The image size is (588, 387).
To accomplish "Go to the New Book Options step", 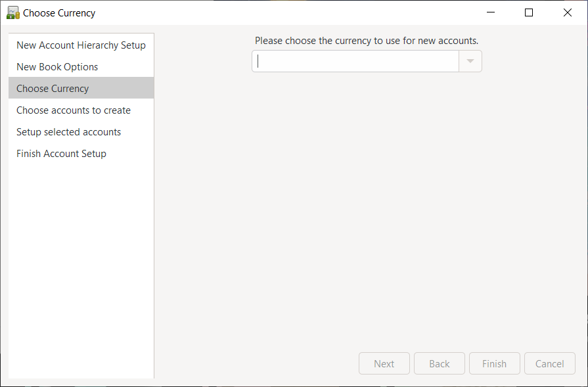I will tap(57, 67).
